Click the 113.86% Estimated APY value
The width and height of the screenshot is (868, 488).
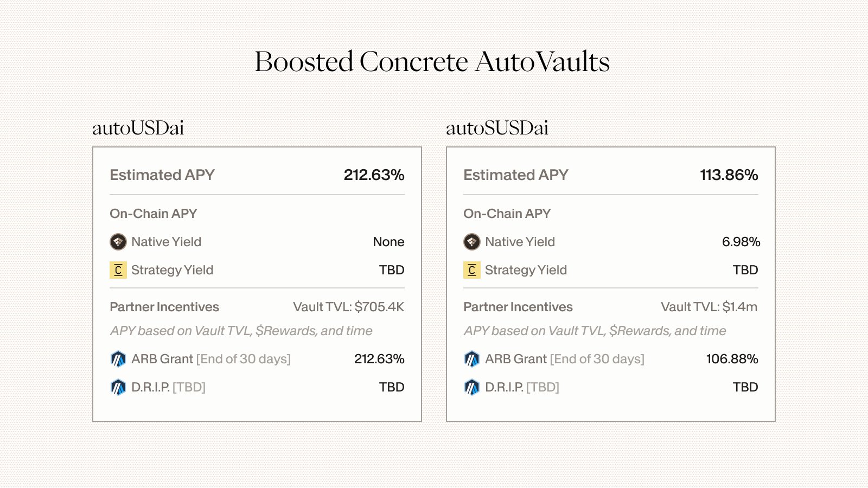pyautogui.click(x=729, y=175)
